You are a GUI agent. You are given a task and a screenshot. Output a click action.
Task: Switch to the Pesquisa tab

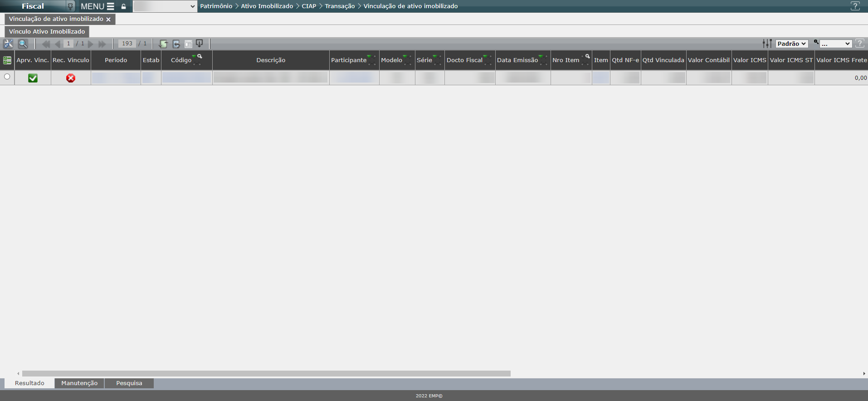(129, 383)
